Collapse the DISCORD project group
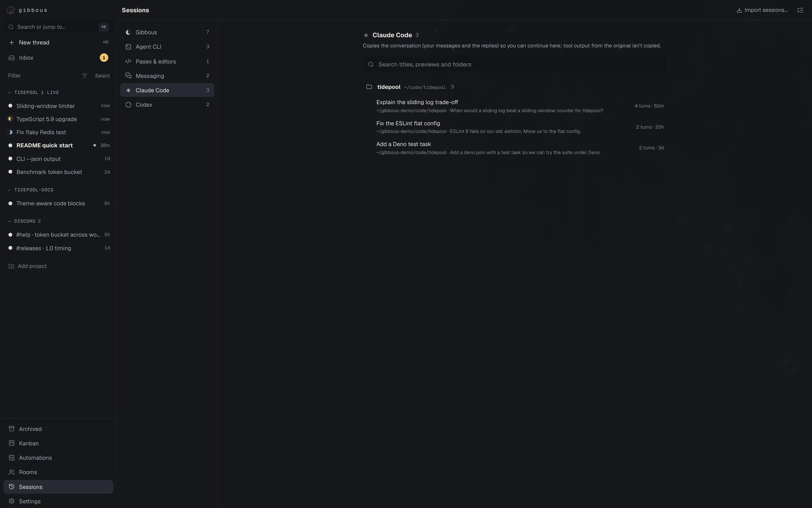 click(x=9, y=221)
